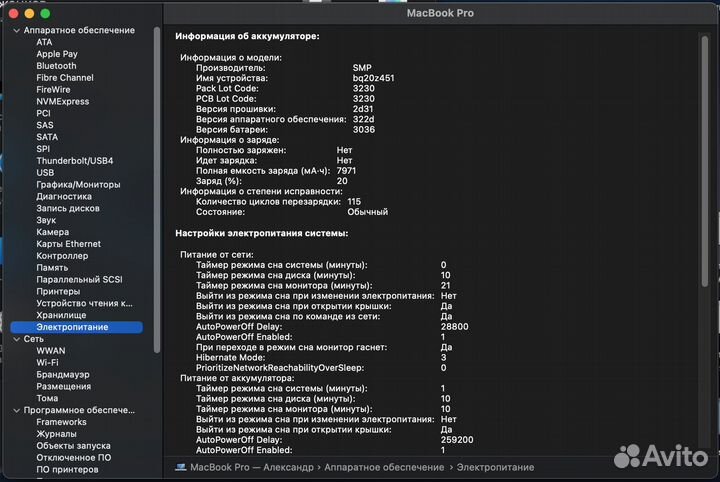720x482 pixels.
Task: Collapse the Программное обеспечение section
Action: (x=17, y=410)
